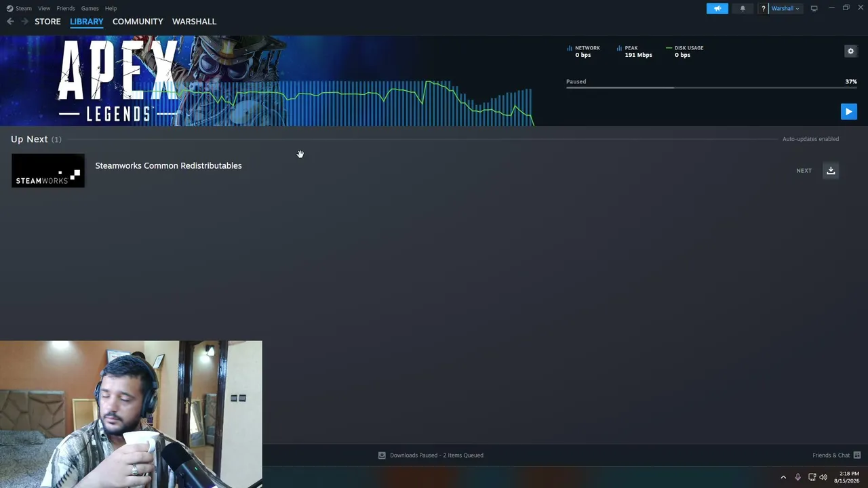Viewport: 868px width, 488px height.
Task: Show hidden system tray icons
Action: tap(783, 477)
